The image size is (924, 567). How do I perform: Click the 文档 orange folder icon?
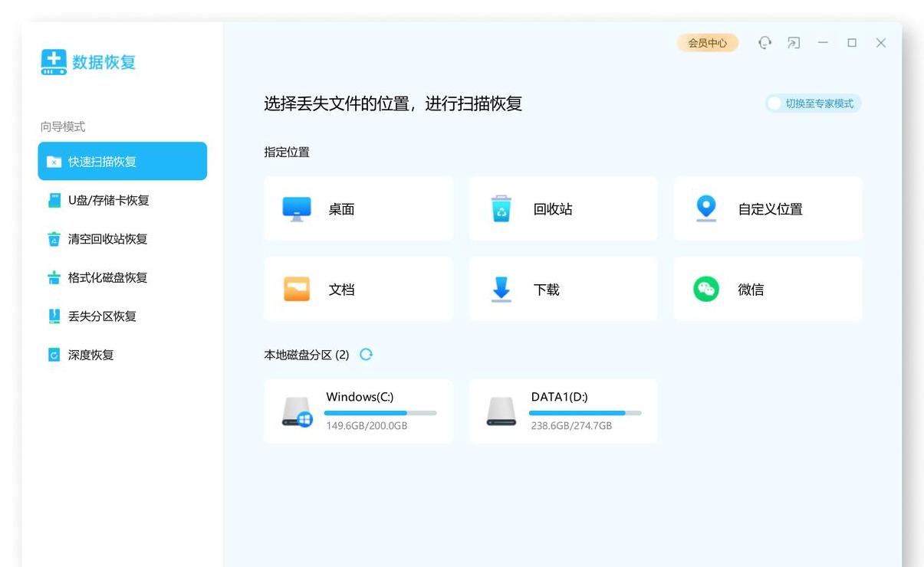tap(297, 289)
